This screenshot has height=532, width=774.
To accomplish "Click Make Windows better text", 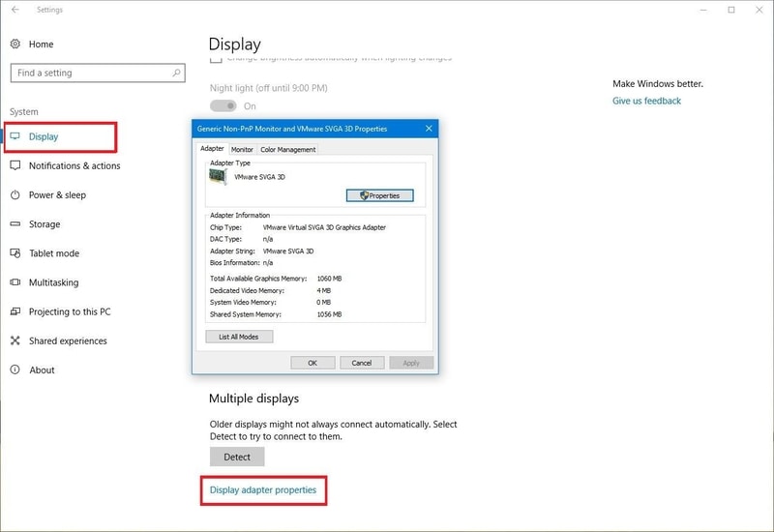I will click(x=658, y=84).
